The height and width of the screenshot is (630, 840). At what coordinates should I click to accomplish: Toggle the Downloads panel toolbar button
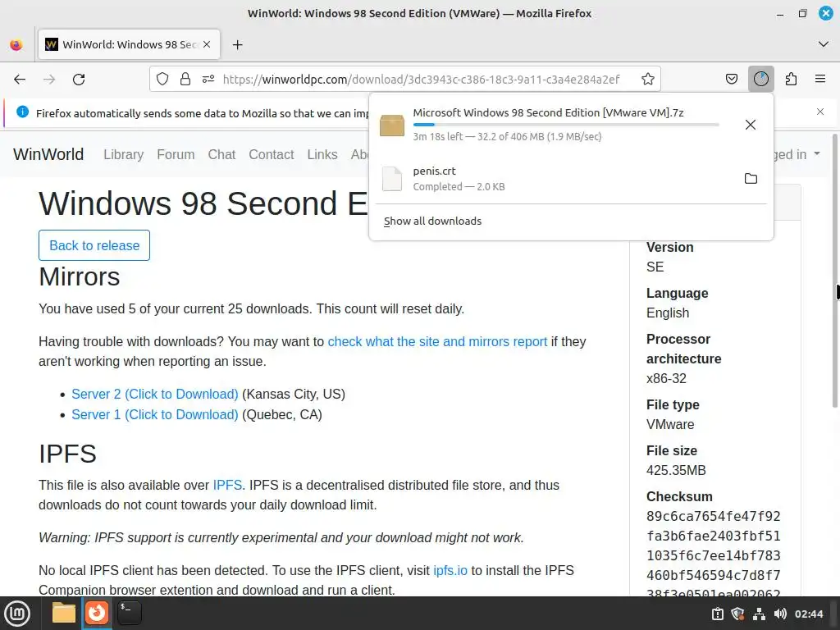[760, 80]
